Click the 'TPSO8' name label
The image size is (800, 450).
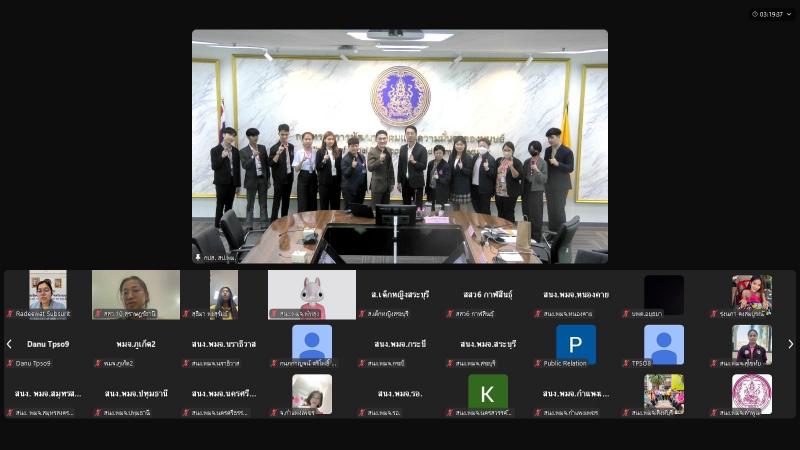pyautogui.click(x=641, y=363)
